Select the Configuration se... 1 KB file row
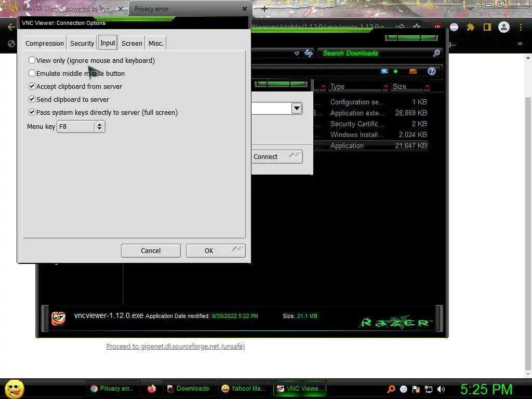This screenshot has height=399, width=532. [x=371, y=102]
